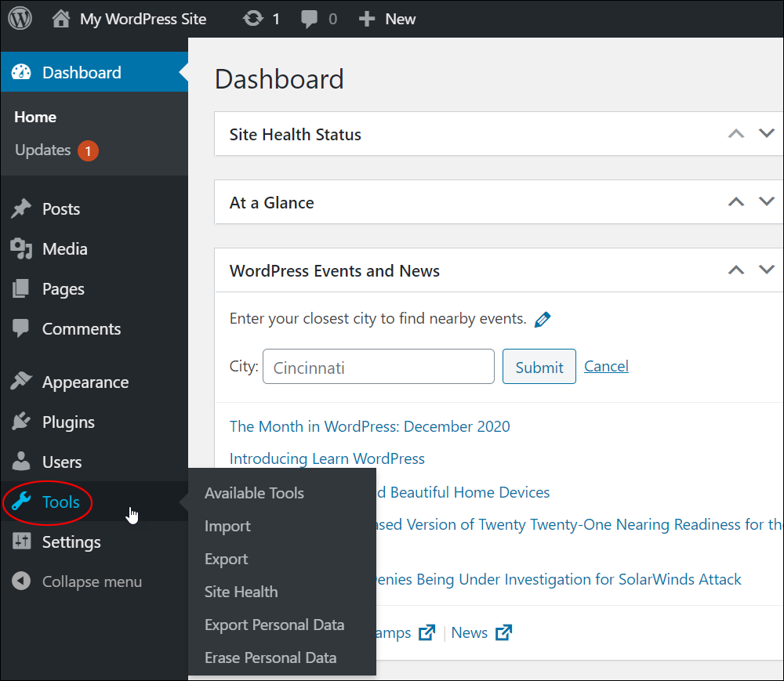784x681 pixels.
Task: Click the Media library icon
Action: tap(21, 249)
